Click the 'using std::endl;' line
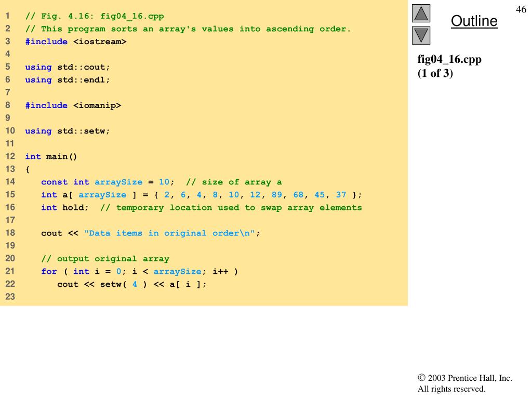Screen dimensions: 532x399 68,80
